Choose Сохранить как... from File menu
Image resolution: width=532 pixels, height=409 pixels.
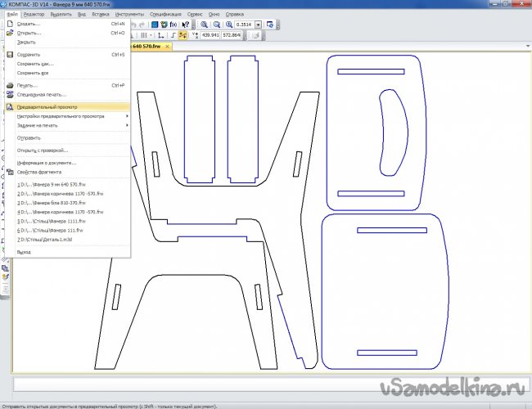35,64
